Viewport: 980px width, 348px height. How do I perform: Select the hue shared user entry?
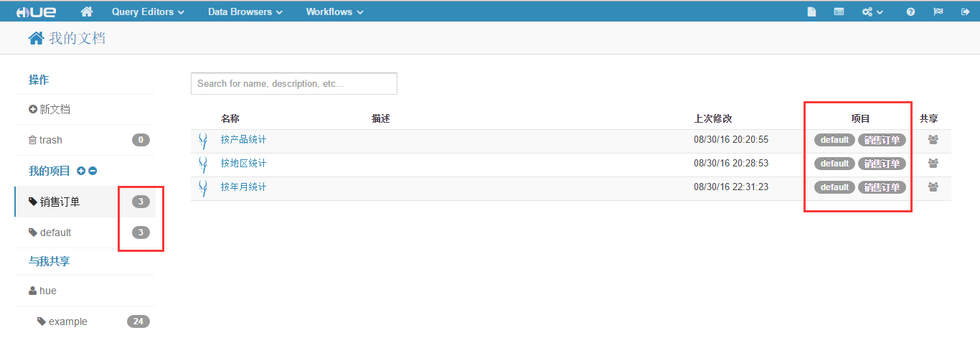pyautogui.click(x=42, y=291)
